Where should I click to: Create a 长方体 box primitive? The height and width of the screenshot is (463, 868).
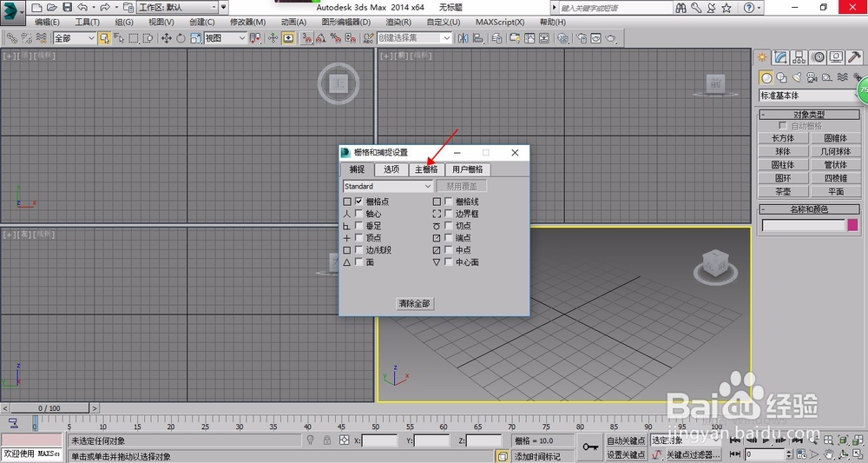pyautogui.click(x=783, y=138)
